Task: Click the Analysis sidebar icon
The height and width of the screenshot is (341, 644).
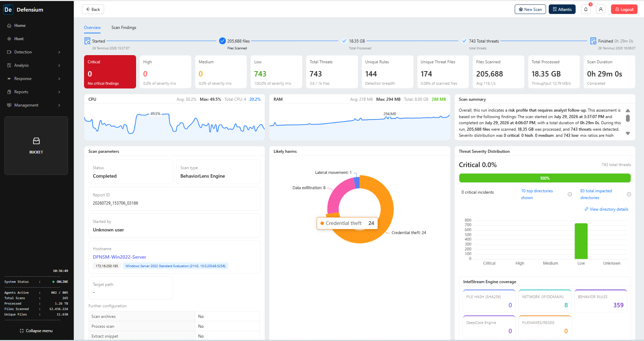Action: [9, 65]
